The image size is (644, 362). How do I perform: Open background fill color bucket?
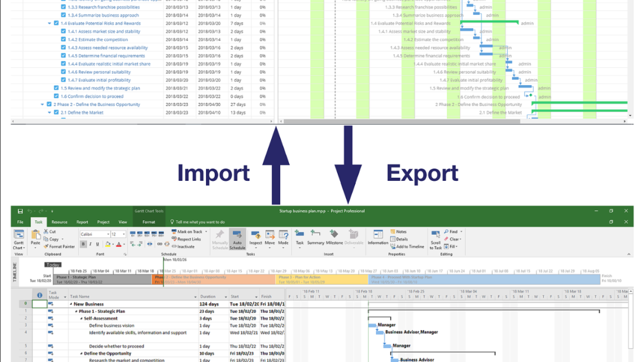pos(108,244)
